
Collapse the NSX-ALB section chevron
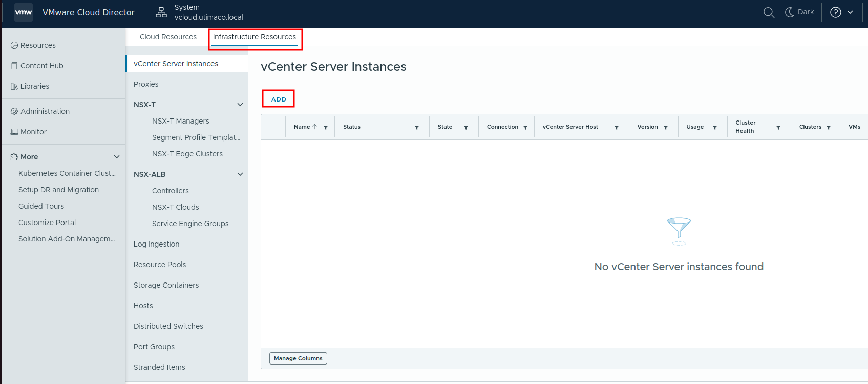pos(240,174)
